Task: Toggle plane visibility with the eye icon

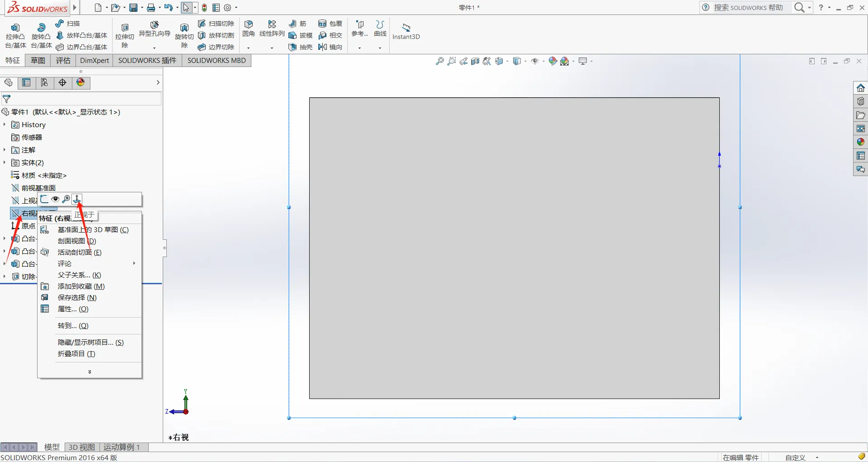Action: pyautogui.click(x=55, y=199)
